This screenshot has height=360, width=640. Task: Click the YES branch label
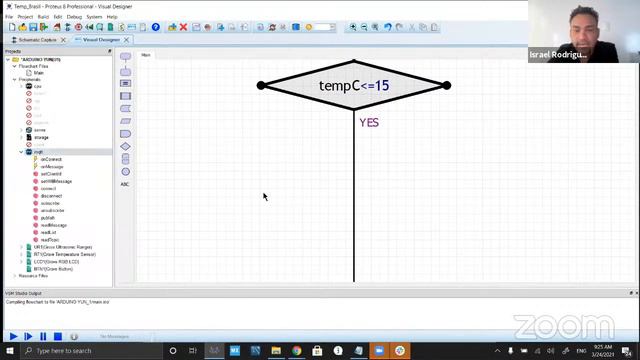369,122
